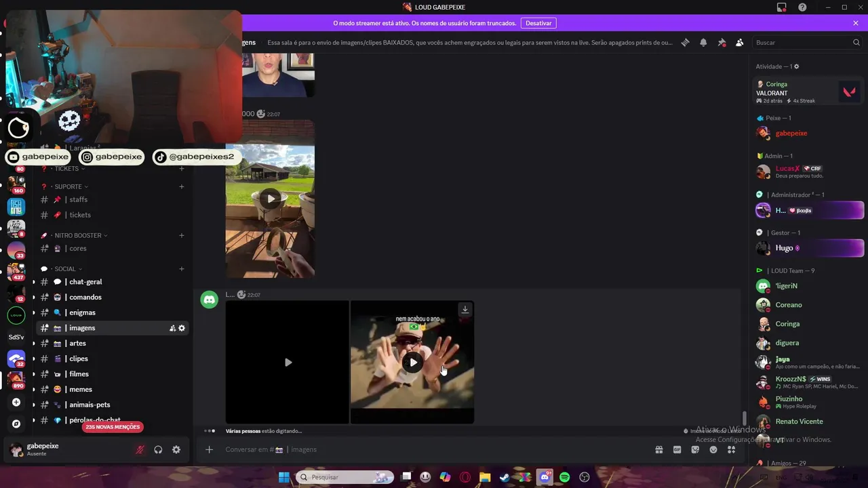
Task: Open the tickets channel
Action: click(112, 215)
